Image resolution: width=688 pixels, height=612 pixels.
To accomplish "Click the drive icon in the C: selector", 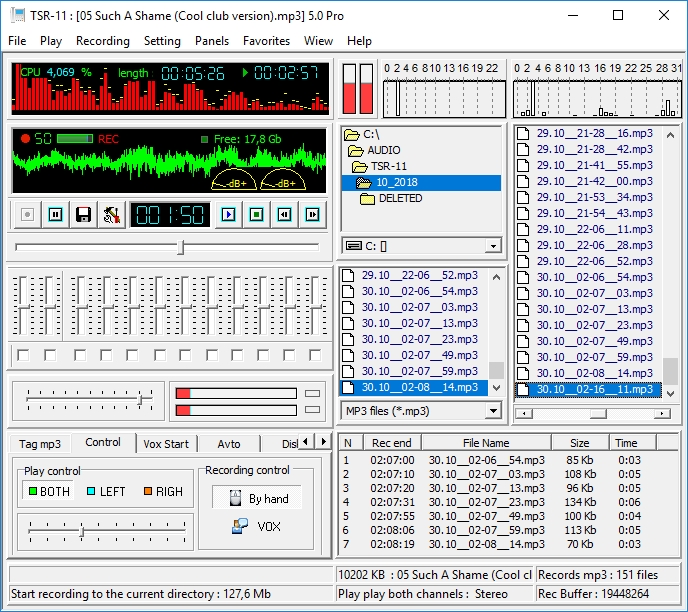I will pos(353,246).
